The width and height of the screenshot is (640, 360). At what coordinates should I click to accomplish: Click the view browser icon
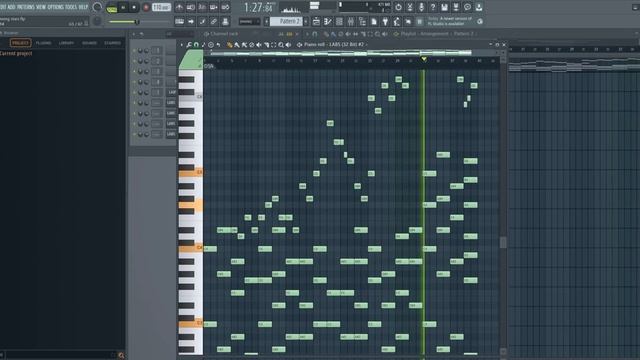point(362,21)
